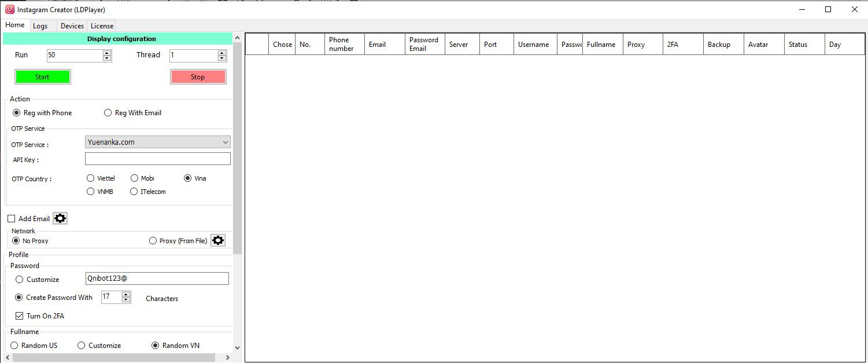
Task: Click the horizontal scroll right arrow
Action: pyautogui.click(x=228, y=358)
